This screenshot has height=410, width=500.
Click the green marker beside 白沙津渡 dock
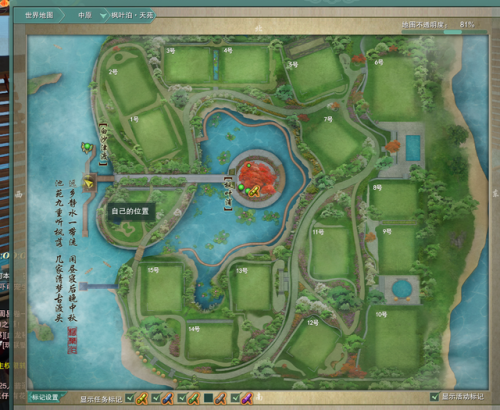[87, 146]
